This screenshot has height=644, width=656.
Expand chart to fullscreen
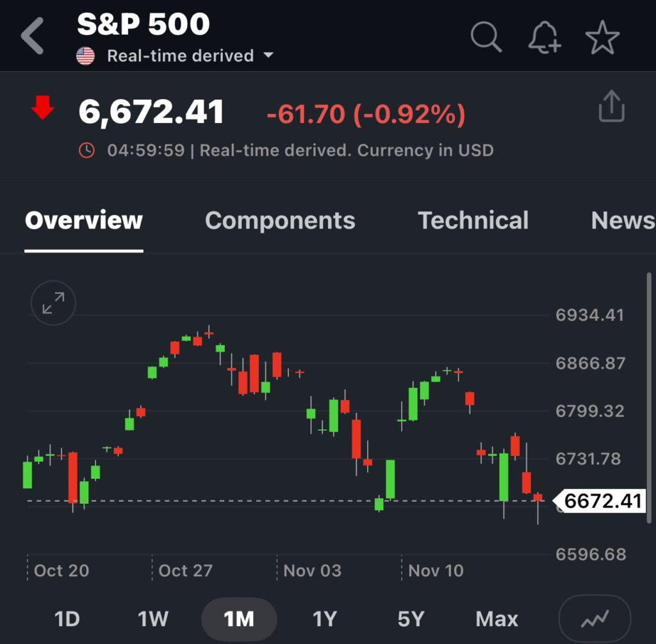point(53,303)
